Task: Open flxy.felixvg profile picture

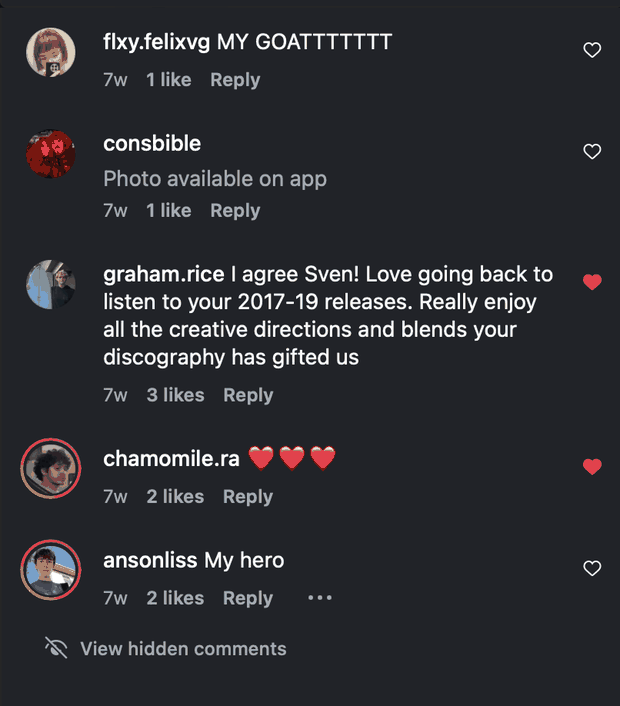Action: click(x=50, y=52)
